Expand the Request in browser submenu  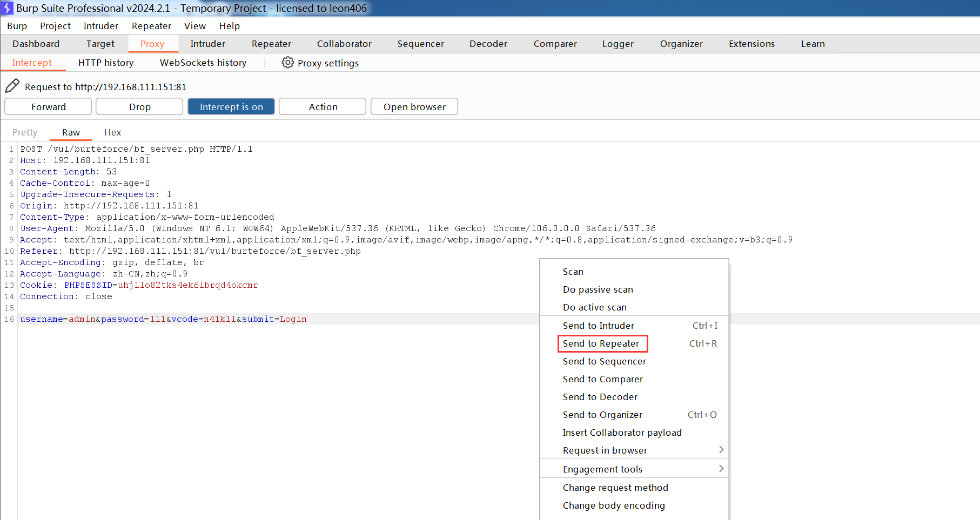click(721, 450)
